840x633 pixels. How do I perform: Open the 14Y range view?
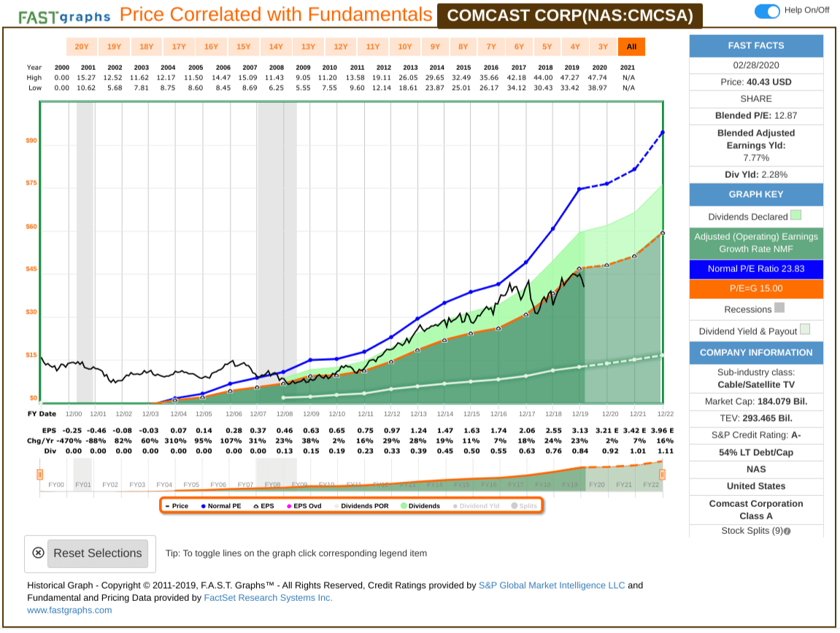(276, 47)
